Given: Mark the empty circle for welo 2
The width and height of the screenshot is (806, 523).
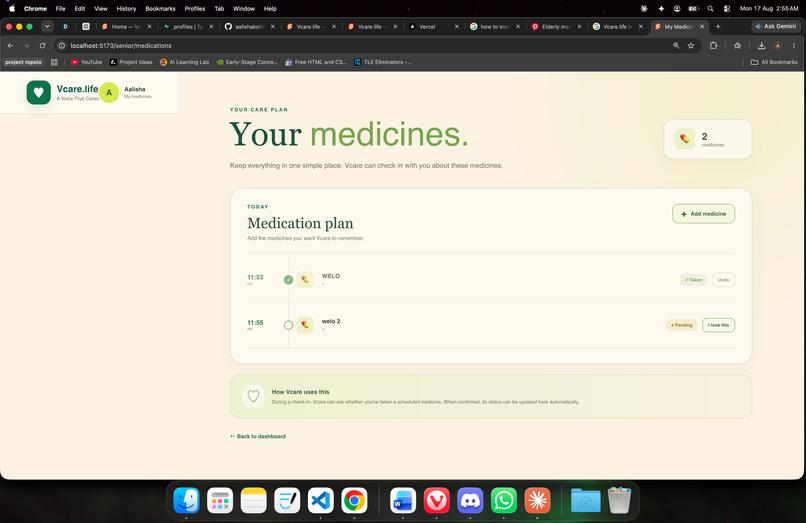Looking at the screenshot, I should pyautogui.click(x=288, y=325).
